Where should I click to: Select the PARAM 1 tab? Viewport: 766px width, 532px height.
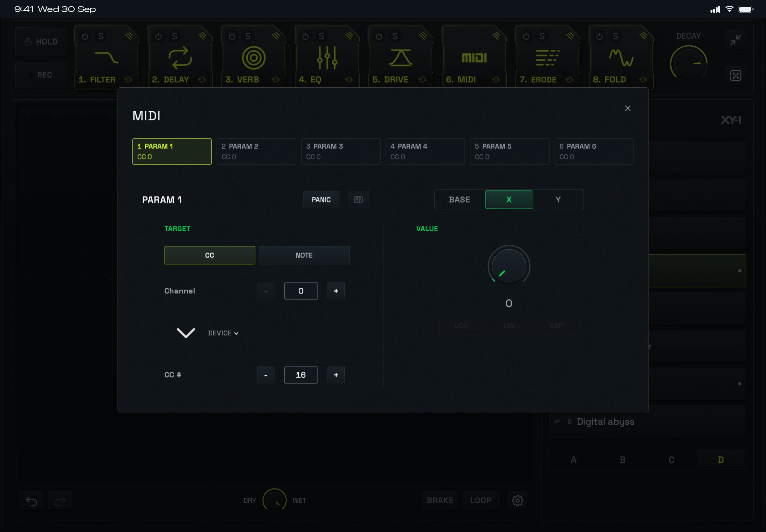click(172, 151)
